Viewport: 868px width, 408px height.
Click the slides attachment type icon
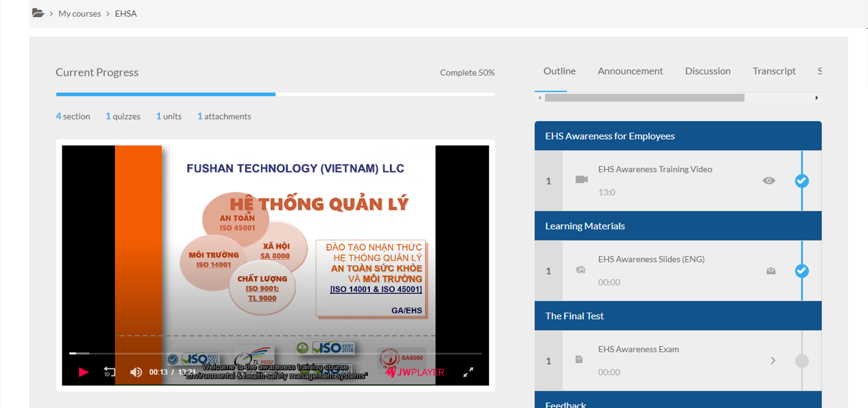pos(580,270)
